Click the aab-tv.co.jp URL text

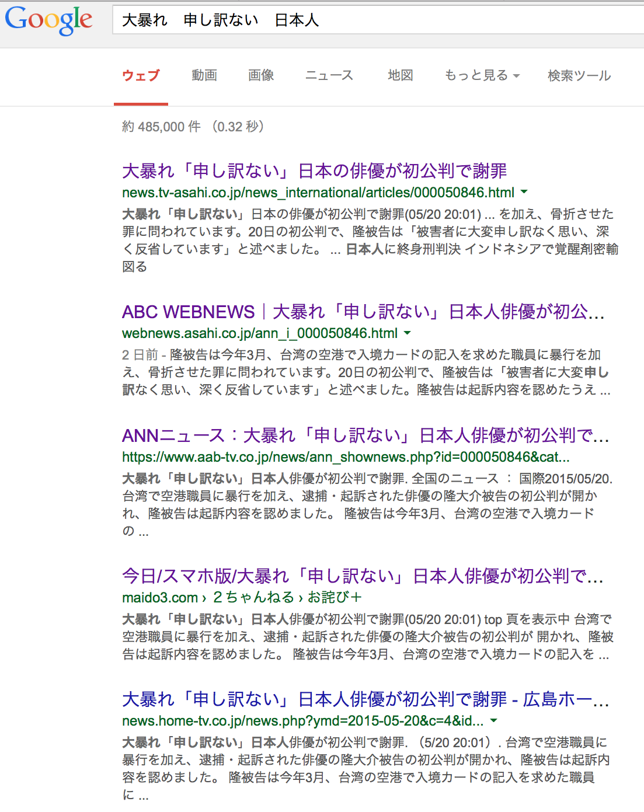[346, 456]
